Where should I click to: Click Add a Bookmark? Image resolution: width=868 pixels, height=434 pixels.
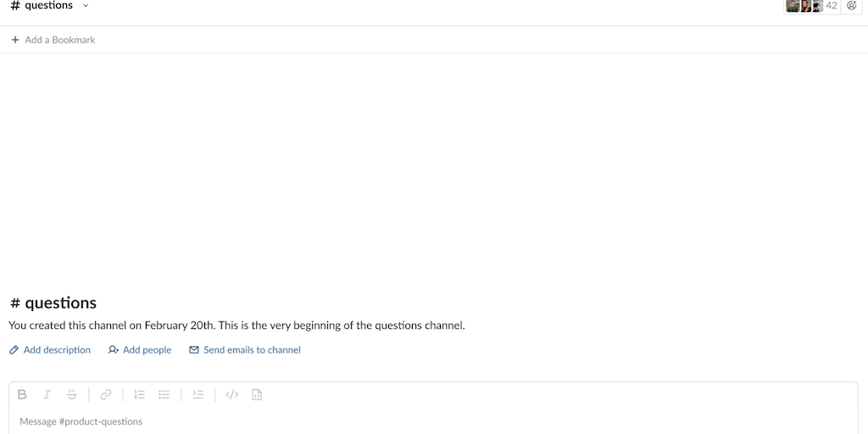click(x=53, y=40)
